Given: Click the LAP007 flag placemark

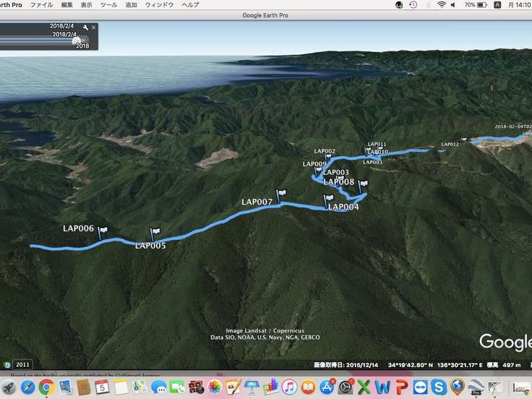Looking at the screenshot, I should (x=281, y=194).
